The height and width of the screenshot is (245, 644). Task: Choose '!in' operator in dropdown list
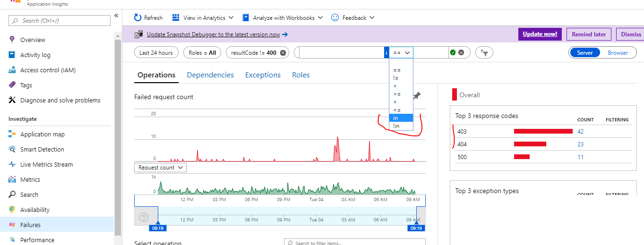(401, 126)
